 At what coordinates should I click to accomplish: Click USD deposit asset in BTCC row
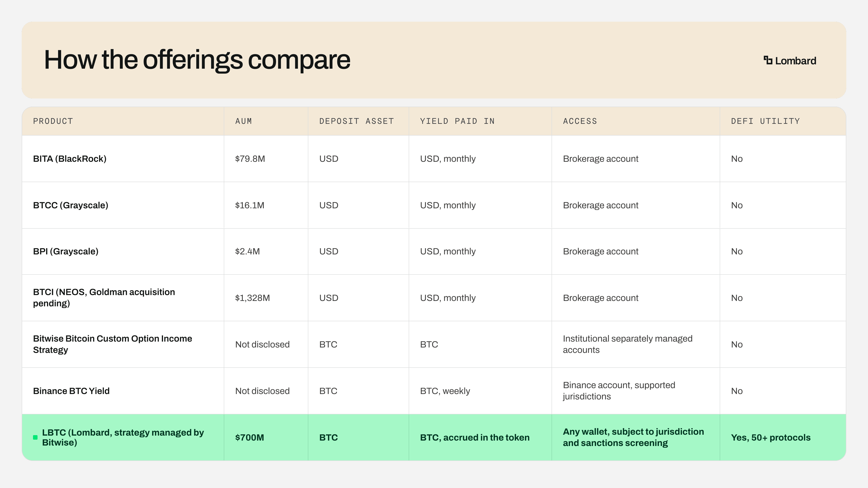[329, 205]
